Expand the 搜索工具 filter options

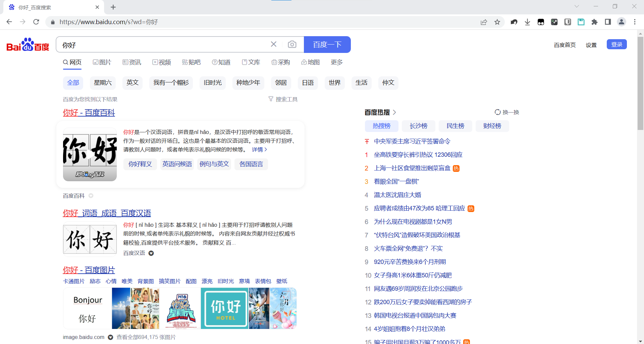pos(283,99)
